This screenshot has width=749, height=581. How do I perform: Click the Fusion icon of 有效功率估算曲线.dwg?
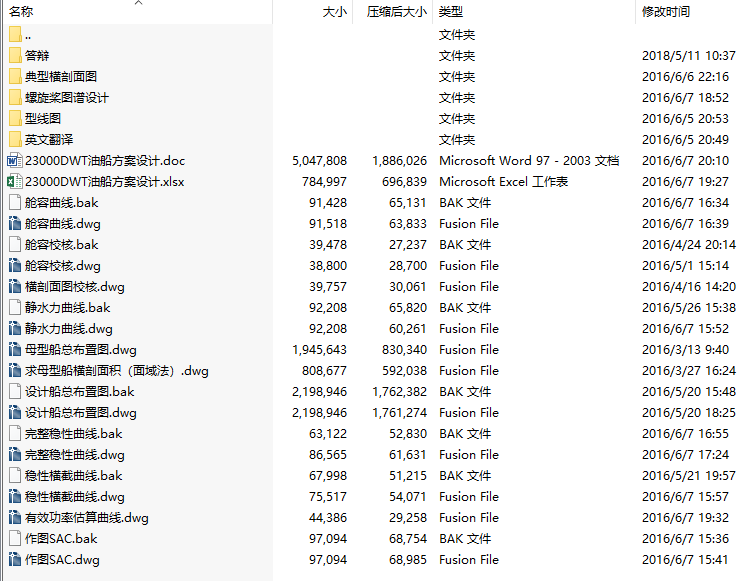(x=15, y=518)
